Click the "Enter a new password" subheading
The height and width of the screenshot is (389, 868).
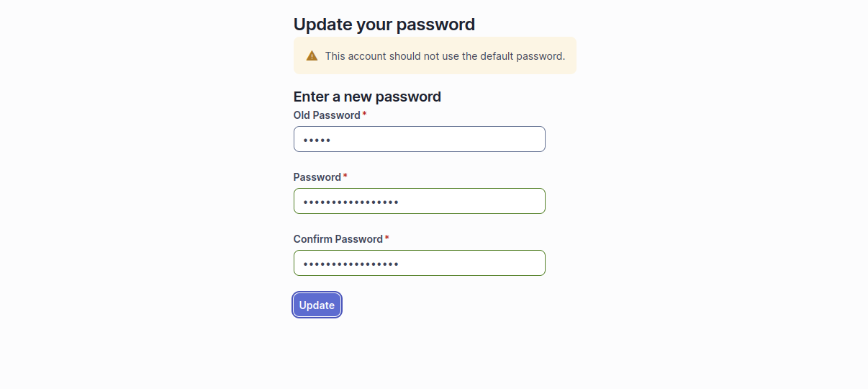367,97
